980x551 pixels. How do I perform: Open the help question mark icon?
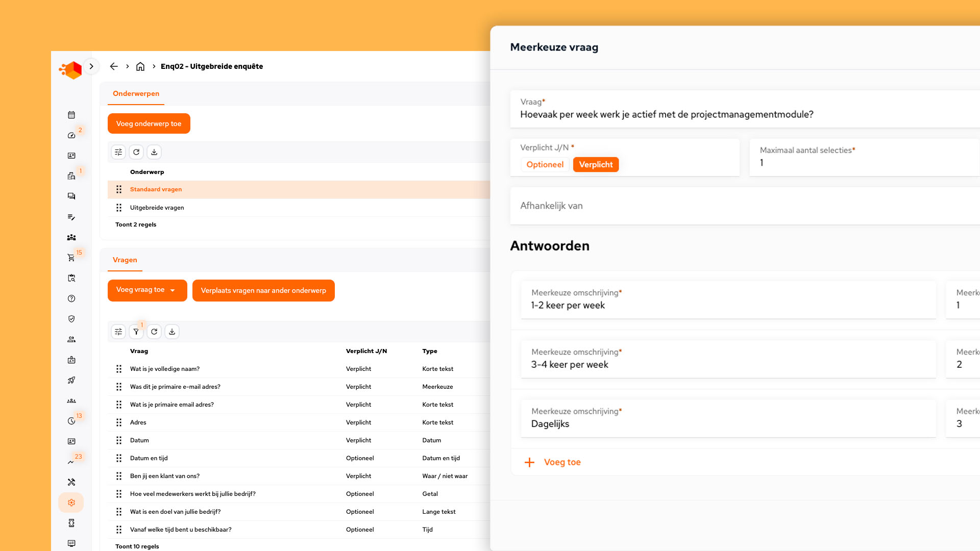click(71, 298)
